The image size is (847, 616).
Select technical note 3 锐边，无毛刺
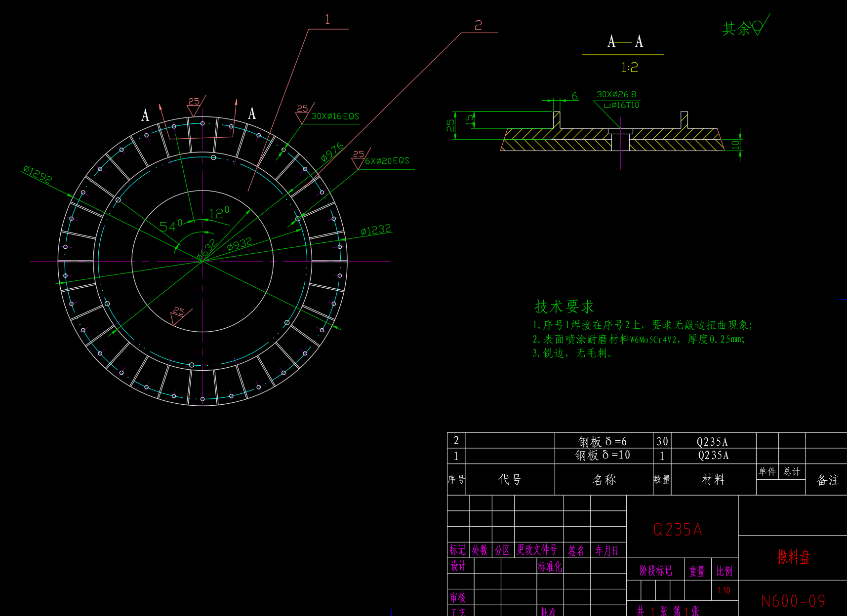(x=572, y=353)
